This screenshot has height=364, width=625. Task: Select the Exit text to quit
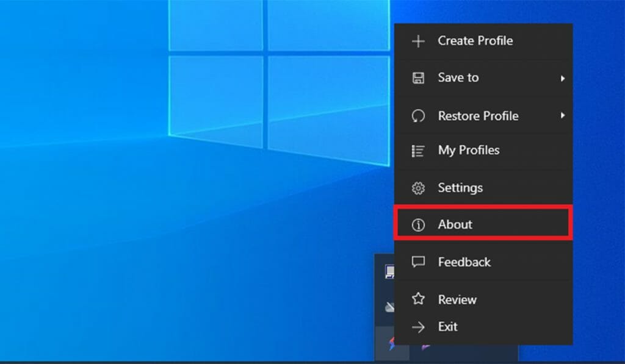tap(447, 327)
